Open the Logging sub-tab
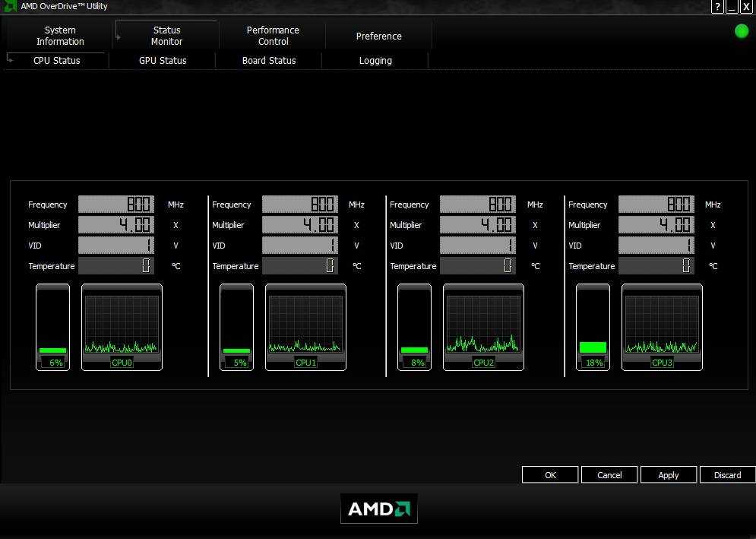Screen dimensions: 756x539 [375, 61]
